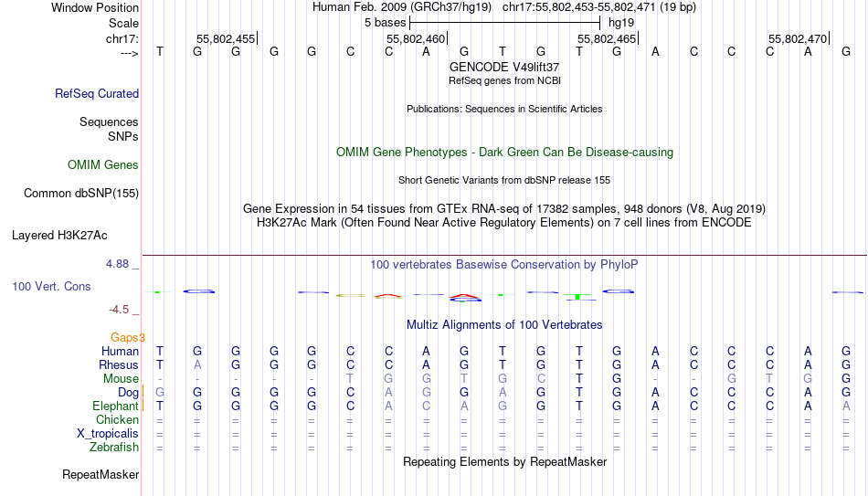Click the GENCODE V49lift37 track title

coord(504,67)
